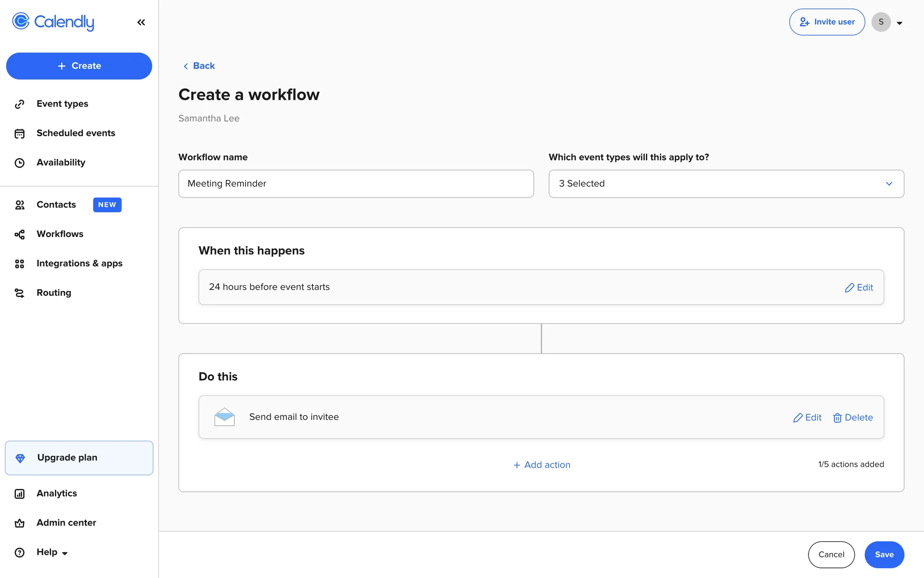
Task: Go to Contacts in the sidebar
Action: (56, 205)
